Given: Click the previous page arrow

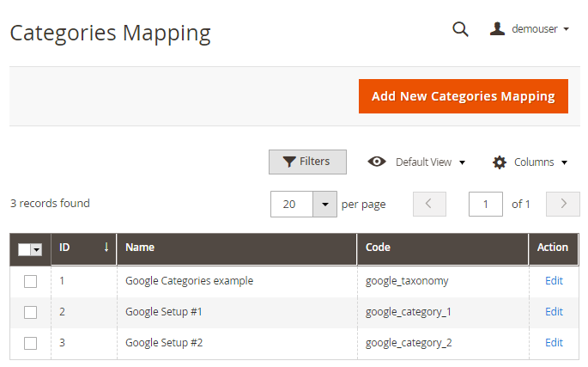Looking at the screenshot, I should 429,204.
